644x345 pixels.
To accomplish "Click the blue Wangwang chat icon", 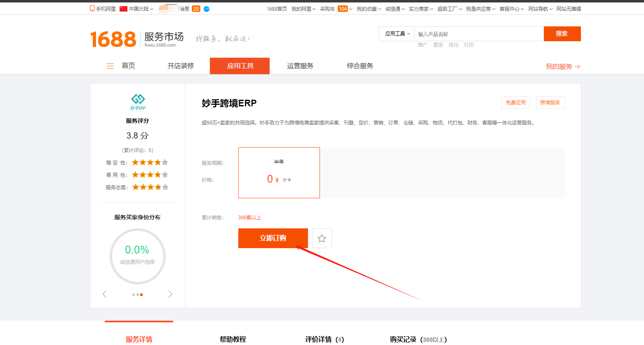I will coord(207,9).
